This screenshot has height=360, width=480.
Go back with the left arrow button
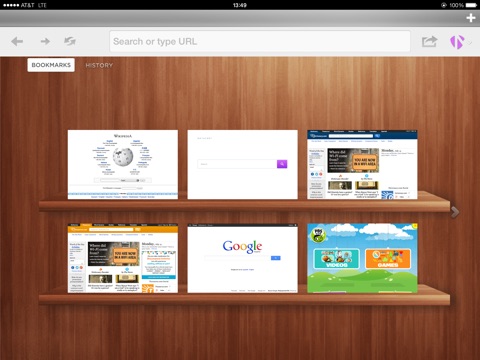pos(17,41)
